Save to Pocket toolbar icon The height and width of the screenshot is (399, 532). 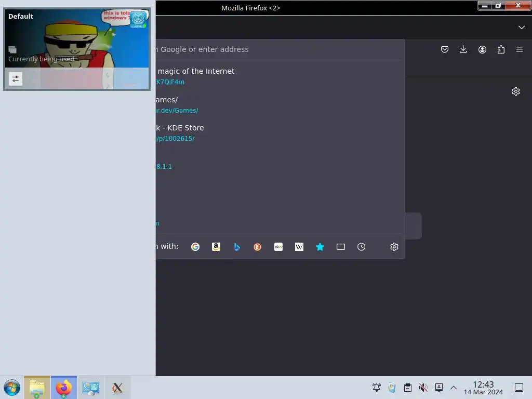[445, 49]
